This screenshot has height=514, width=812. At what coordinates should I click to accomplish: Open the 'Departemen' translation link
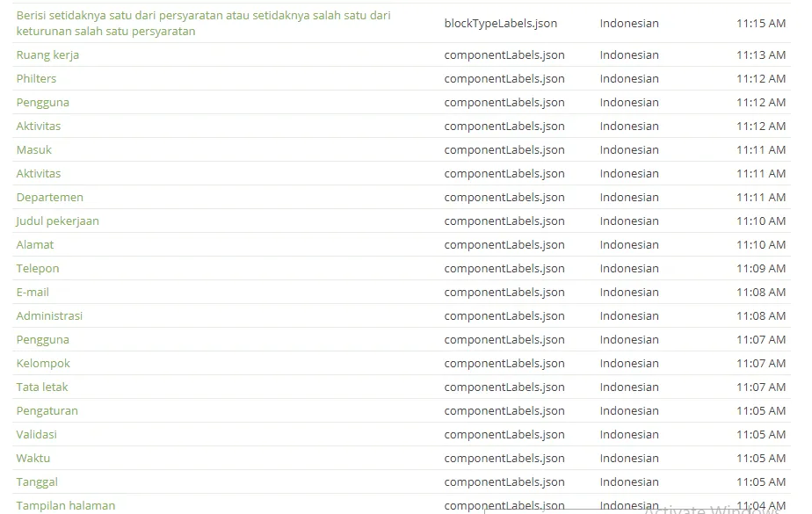(x=50, y=197)
